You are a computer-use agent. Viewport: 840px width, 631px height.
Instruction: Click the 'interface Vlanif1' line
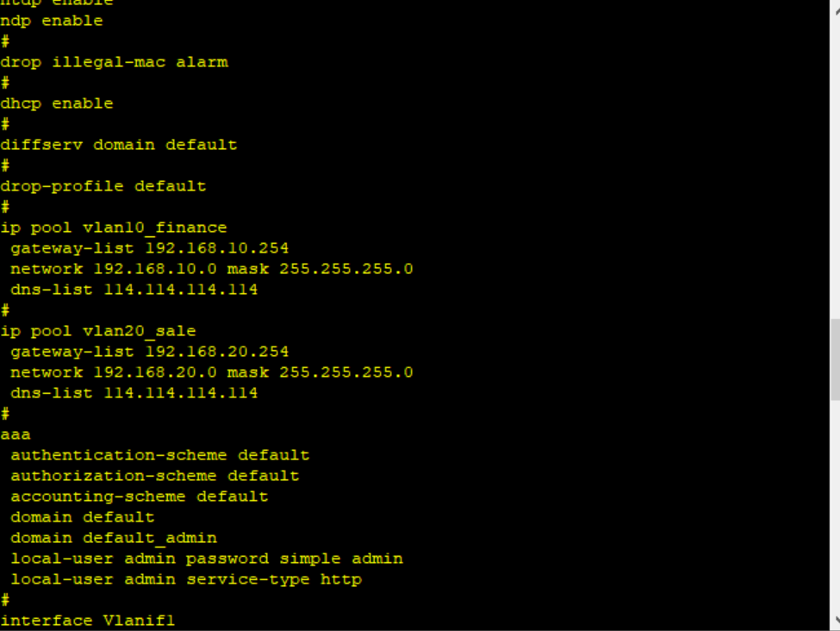pos(88,621)
